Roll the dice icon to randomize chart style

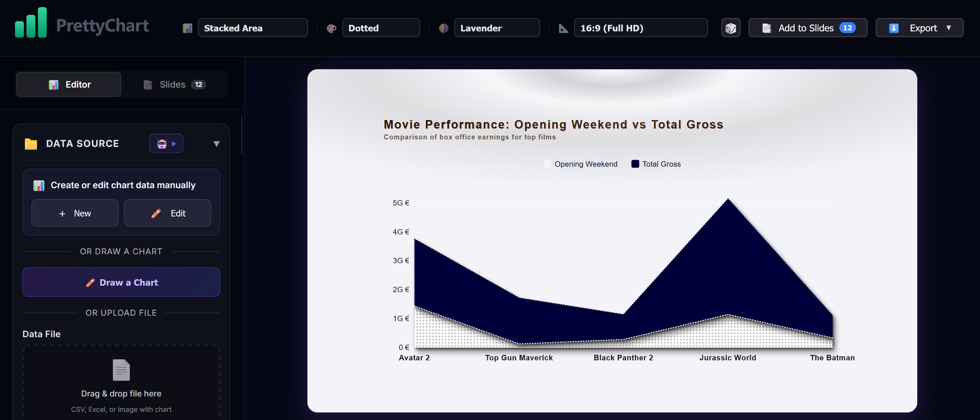click(731, 27)
